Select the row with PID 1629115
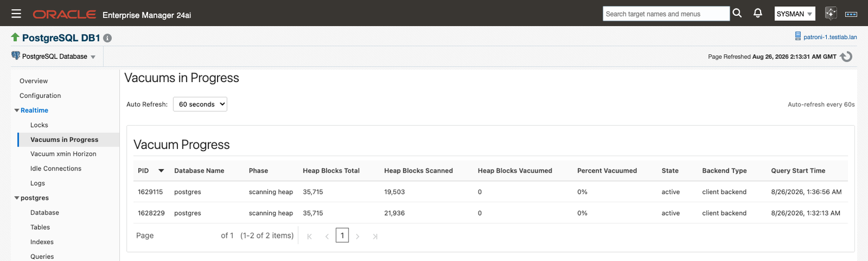Viewport: 868px width, 261px height. click(491, 192)
